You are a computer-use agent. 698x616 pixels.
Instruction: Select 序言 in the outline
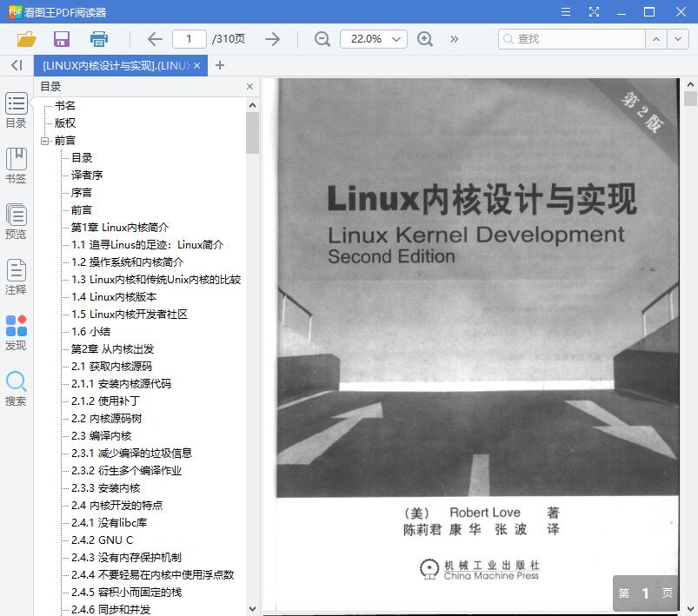click(82, 193)
